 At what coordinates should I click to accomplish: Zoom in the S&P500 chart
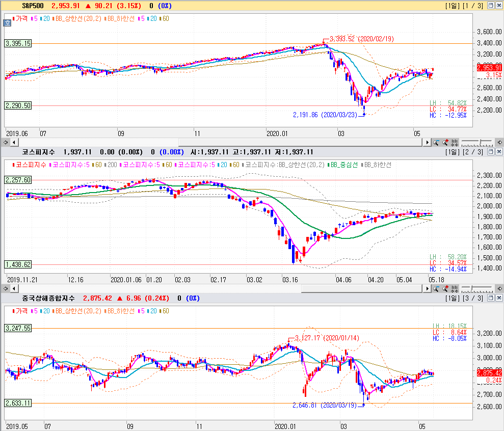point(445,142)
